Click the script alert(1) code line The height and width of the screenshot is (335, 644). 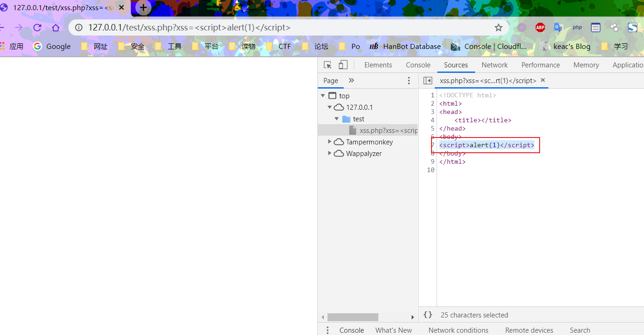[x=486, y=145]
